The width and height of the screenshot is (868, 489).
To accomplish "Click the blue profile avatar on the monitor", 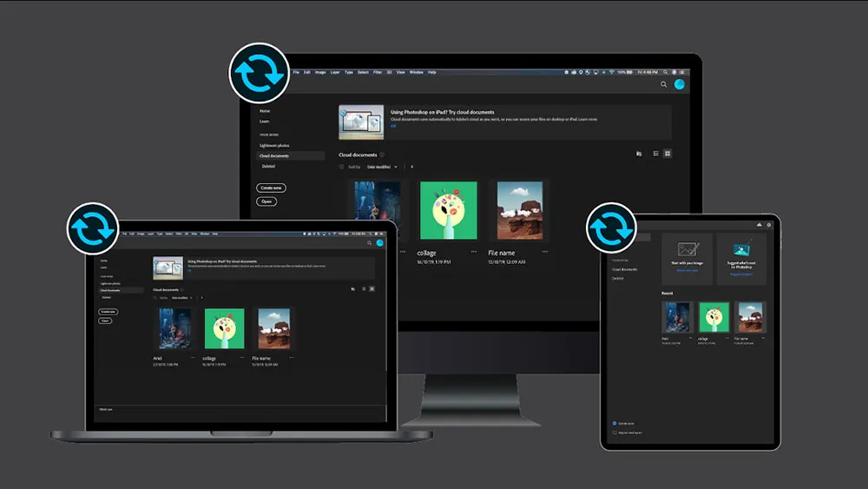I will (680, 84).
